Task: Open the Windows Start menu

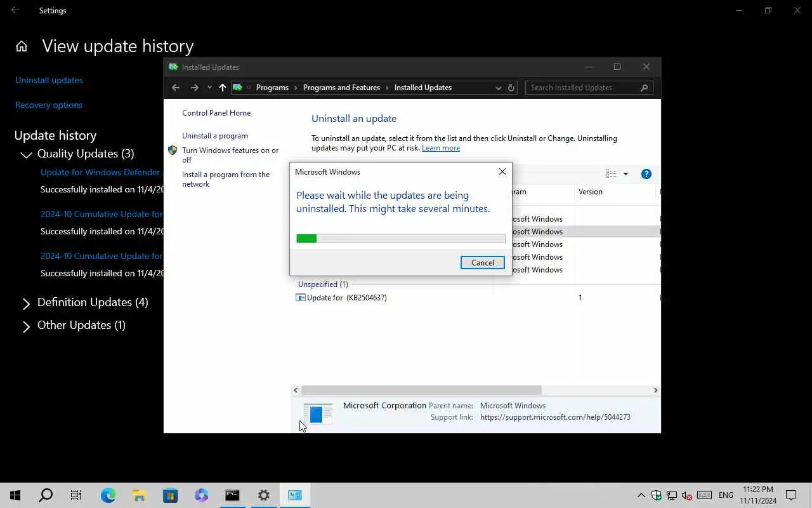Action: click(x=15, y=495)
